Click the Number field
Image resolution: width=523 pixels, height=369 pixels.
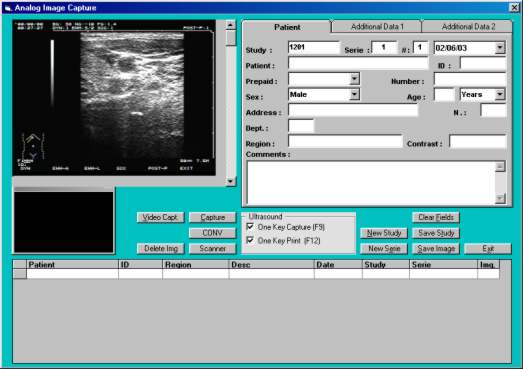(x=470, y=79)
